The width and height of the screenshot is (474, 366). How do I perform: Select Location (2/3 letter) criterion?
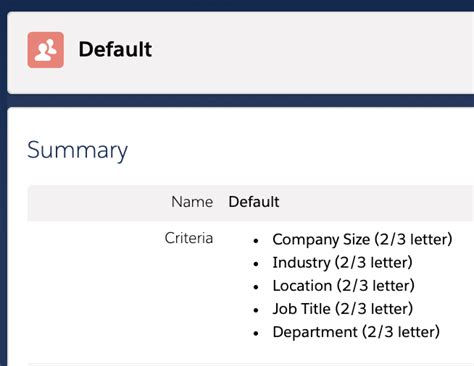[x=344, y=286]
